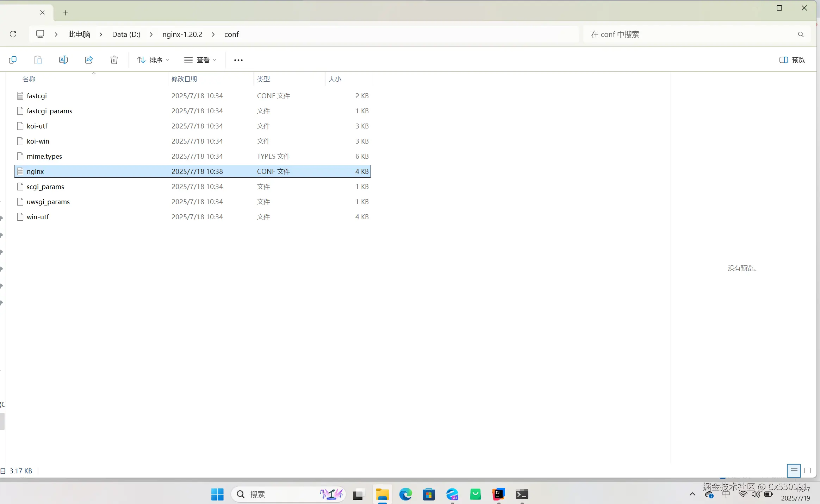Click the search magnifier icon in conf search
Screen dimensions: 820x504
[801, 34]
